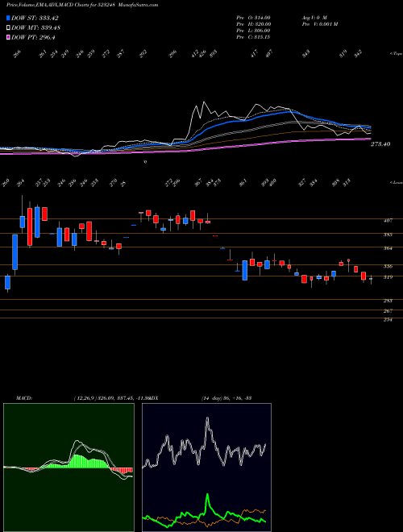Click the 267 price level label
Viewport: 403px width, 532px height.
click(x=388, y=311)
